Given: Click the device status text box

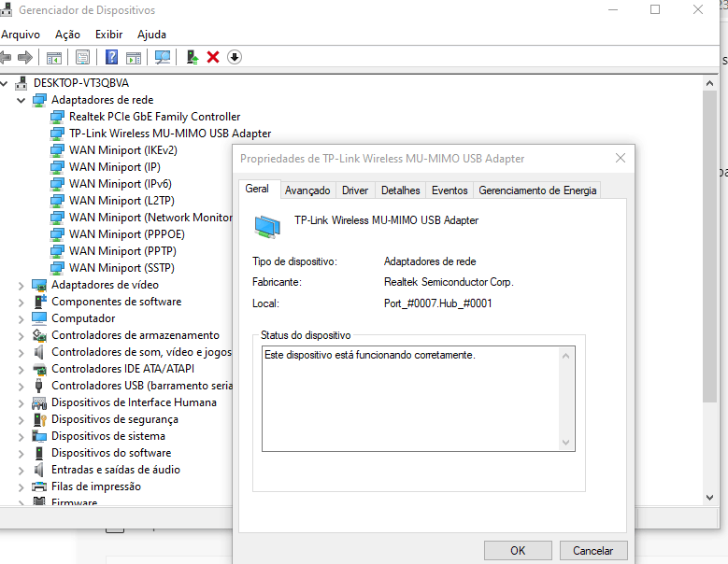Looking at the screenshot, I should click(419, 399).
